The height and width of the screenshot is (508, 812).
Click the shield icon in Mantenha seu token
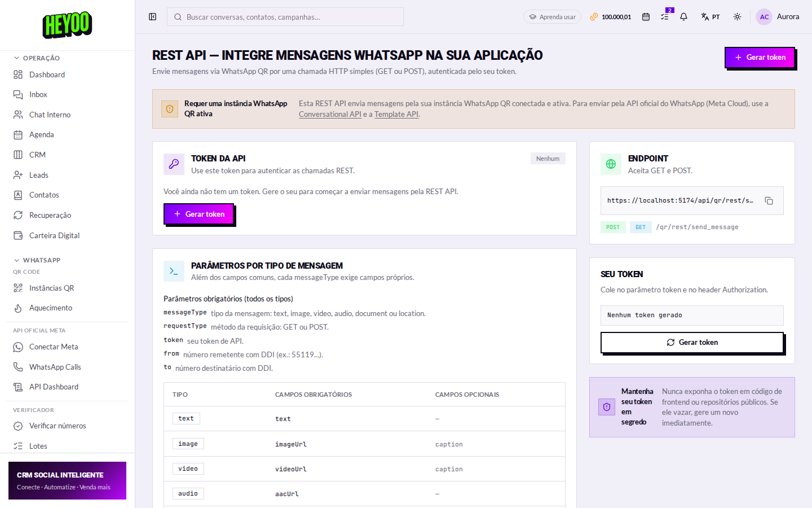(x=607, y=407)
